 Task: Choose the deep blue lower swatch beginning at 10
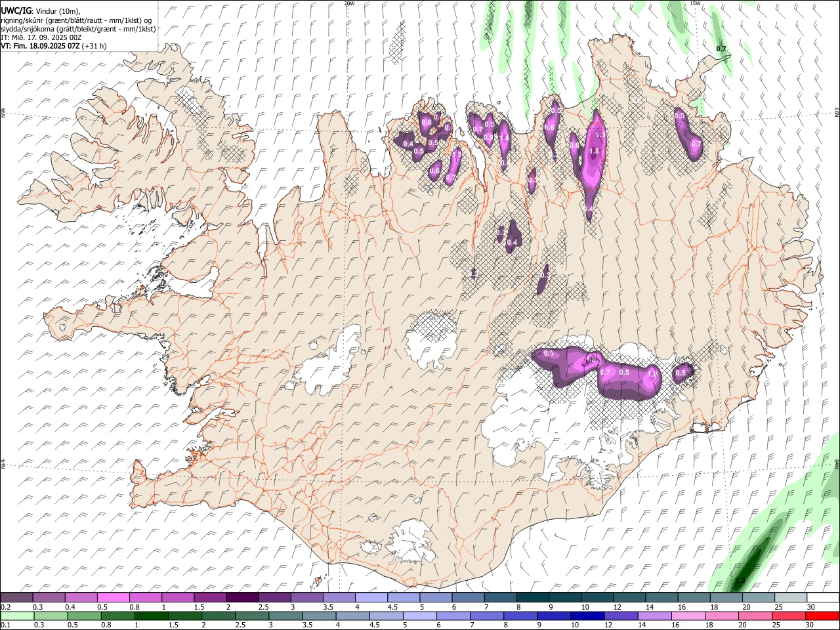click(587, 616)
